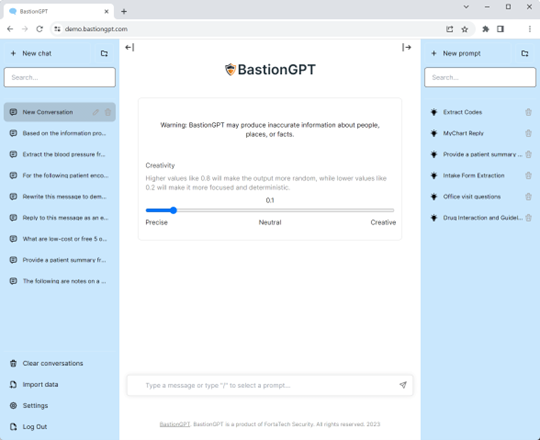Viewport: 540px width, 440px height.
Task: Click the browser address bar URL
Action: click(x=96, y=29)
